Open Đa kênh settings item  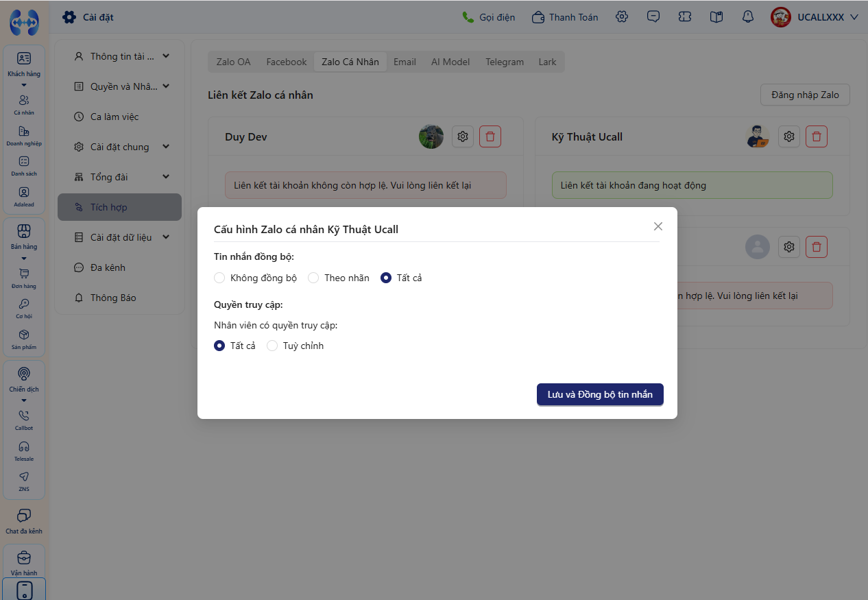coord(119,267)
